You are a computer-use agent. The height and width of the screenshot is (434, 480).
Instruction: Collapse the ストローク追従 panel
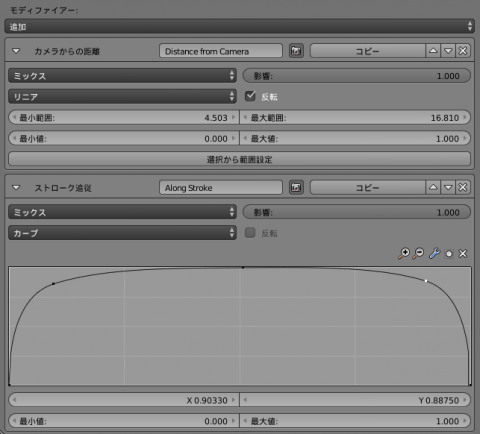16,188
